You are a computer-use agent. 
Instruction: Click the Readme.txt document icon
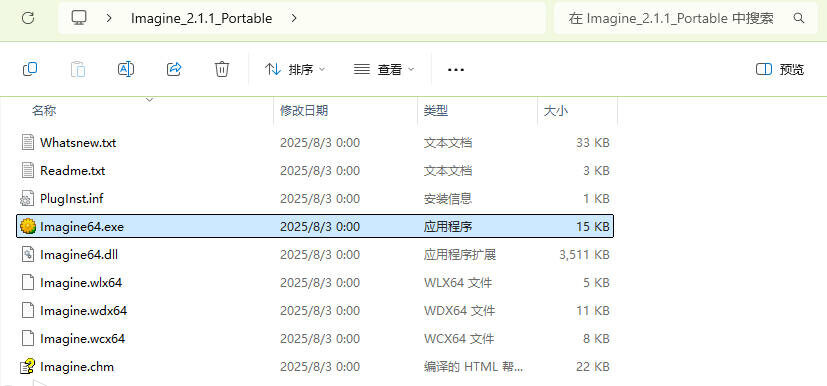[x=27, y=170]
